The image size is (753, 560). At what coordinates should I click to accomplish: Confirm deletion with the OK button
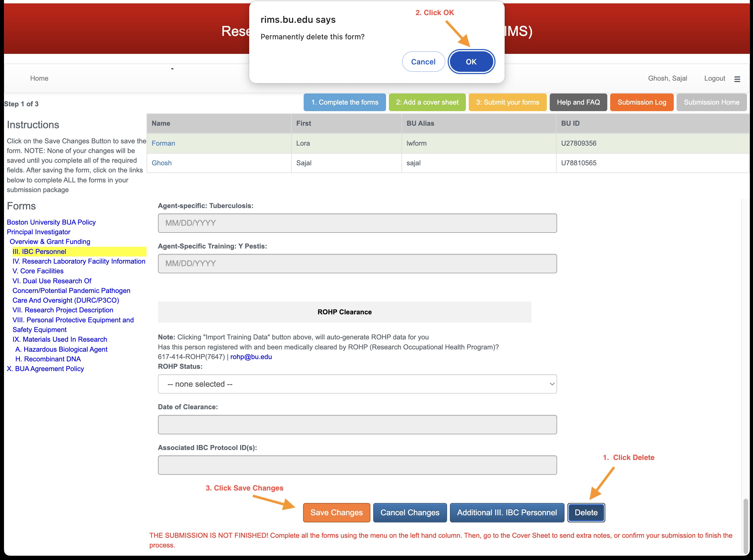471,62
